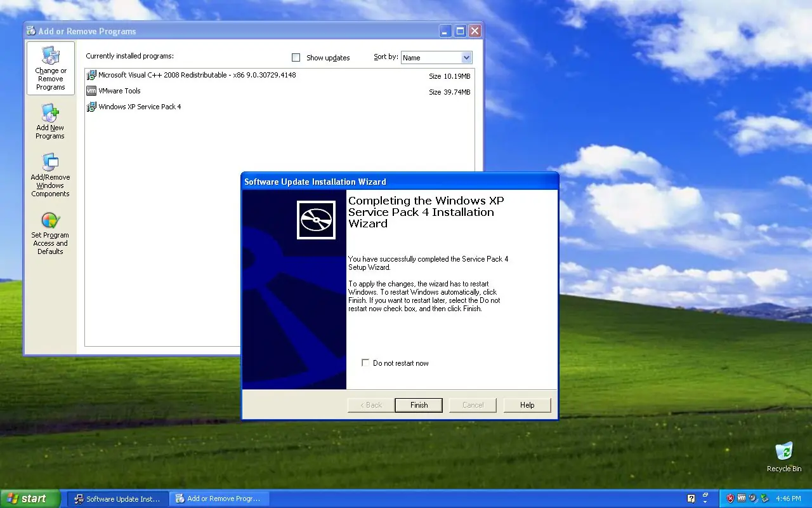Enable the Show updates checkbox

tap(296, 58)
